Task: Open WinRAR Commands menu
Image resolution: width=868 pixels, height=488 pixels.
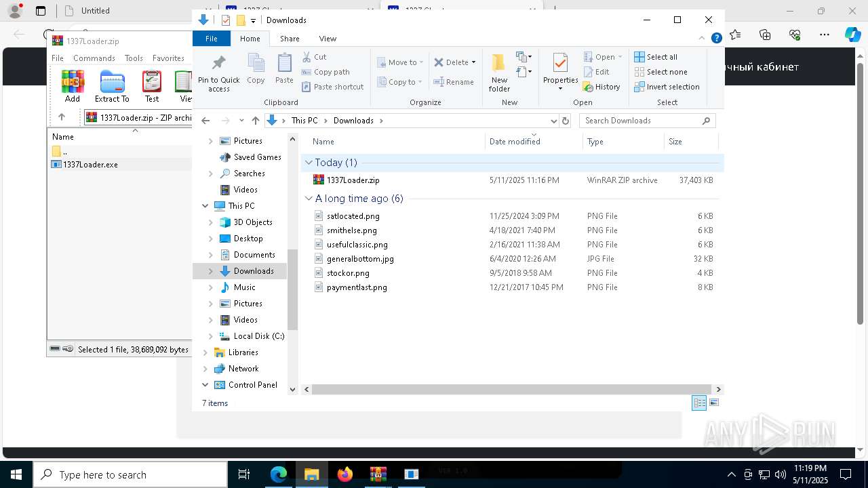Action: click(x=94, y=58)
